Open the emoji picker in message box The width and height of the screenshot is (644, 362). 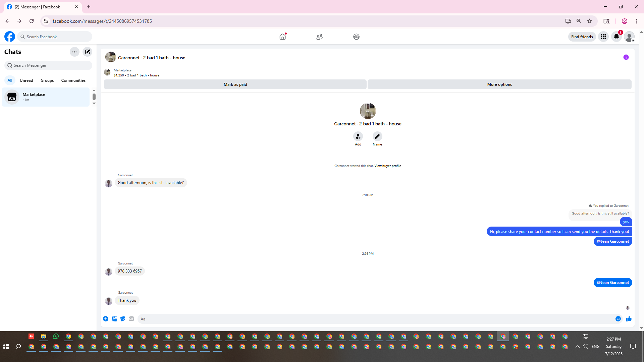tap(618, 319)
